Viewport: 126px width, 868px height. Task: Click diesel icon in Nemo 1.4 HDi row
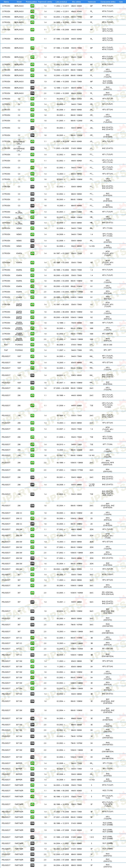32,246
